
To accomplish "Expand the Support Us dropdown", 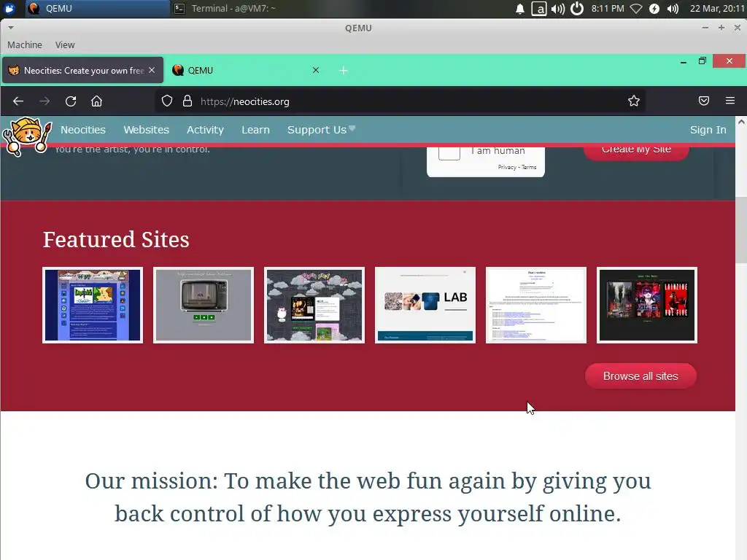I will pyautogui.click(x=321, y=130).
